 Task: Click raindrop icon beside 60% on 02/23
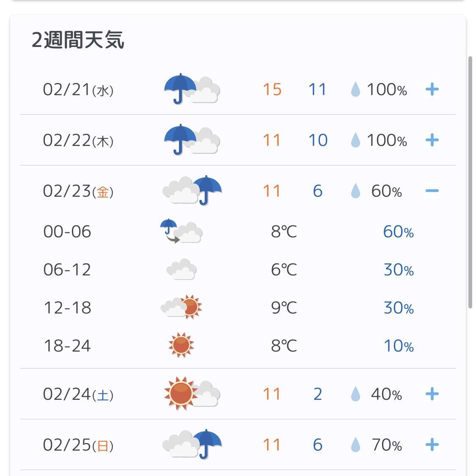pos(355,191)
